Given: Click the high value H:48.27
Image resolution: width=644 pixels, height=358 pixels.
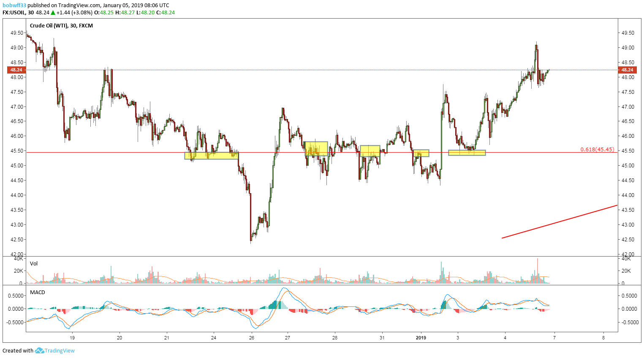Looking at the screenshot, I should [125, 13].
